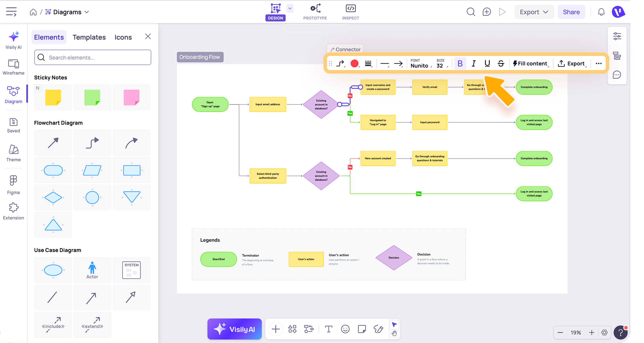Open the notifications bell
The height and width of the screenshot is (343, 644).
coord(601,12)
